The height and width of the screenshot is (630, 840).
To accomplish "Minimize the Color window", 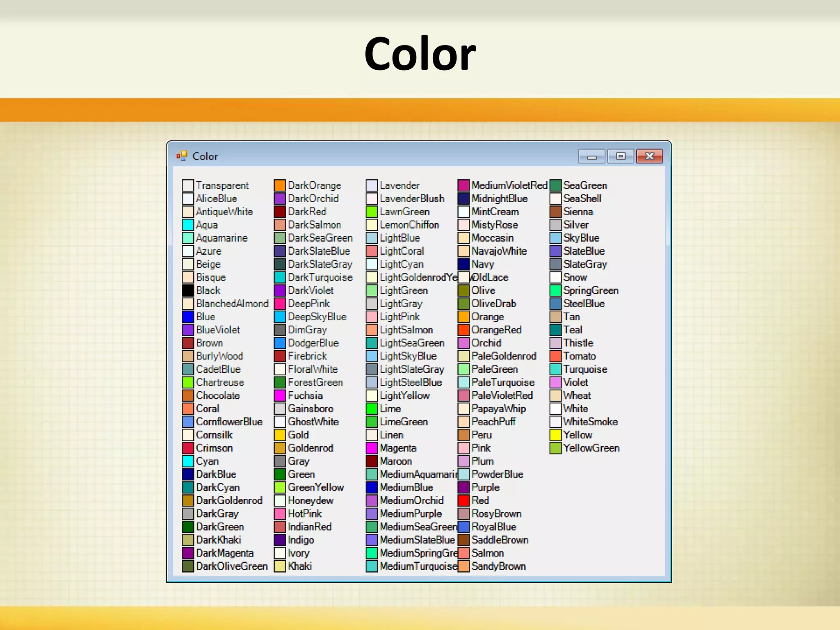I will point(591,156).
